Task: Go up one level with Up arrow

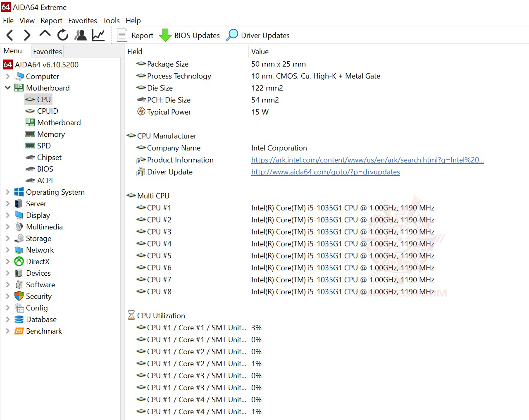Action: pos(45,34)
